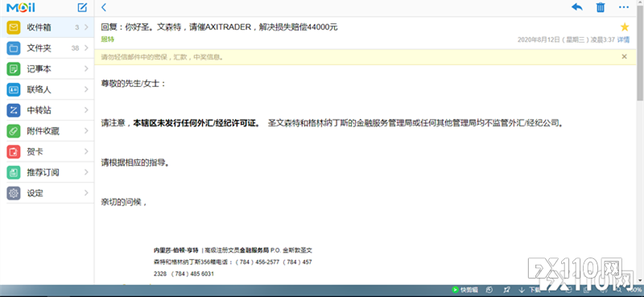
Task: Expand the 联络人 row chevron
Action: (86, 89)
